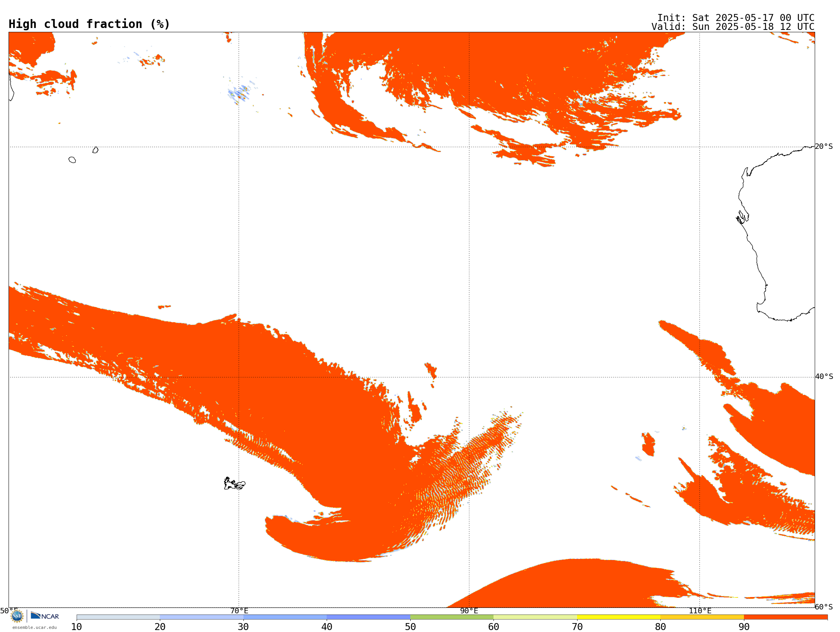Click the colorbar tick label 70
This screenshot has height=632, width=840.
tap(577, 627)
